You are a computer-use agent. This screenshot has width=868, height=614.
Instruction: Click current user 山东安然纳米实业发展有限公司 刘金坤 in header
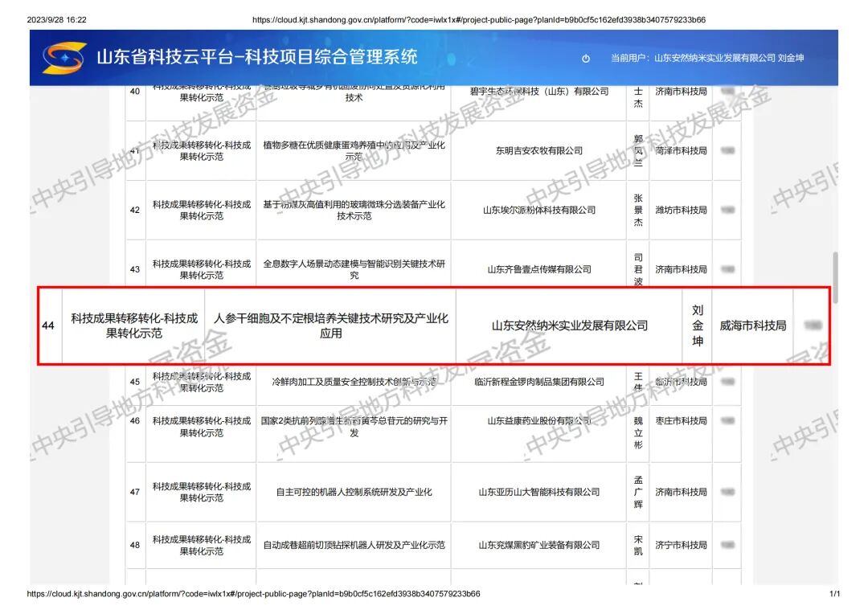707,58
